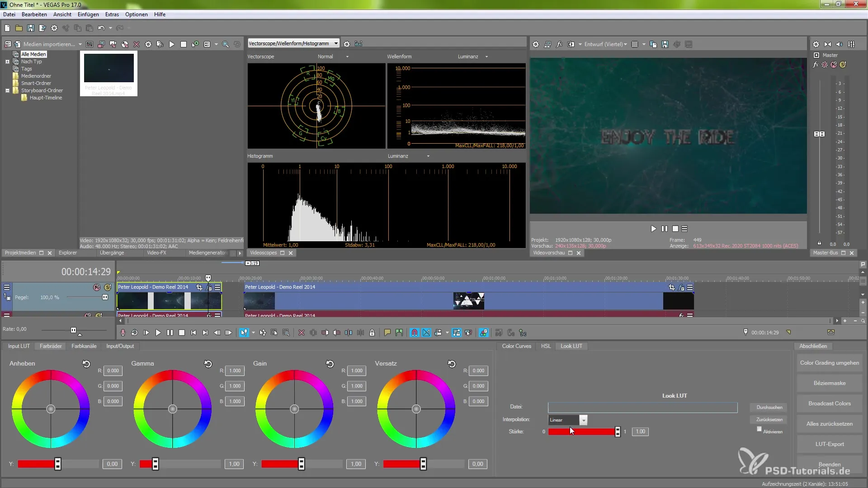Viewport: 868px width, 488px height.
Task: Play the timeline from the transport bar
Action: click(158, 333)
